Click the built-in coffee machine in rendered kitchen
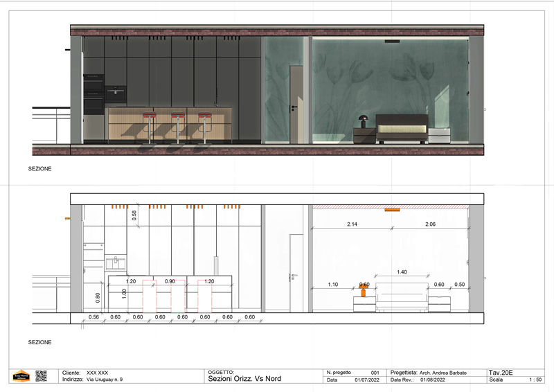The image size is (554, 392). (116, 94)
